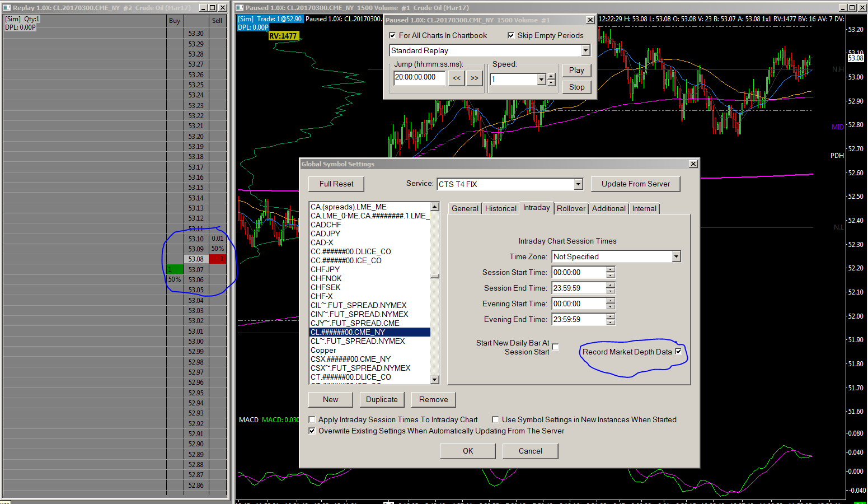Open the replay Speed dropdown
Image resolution: width=868 pixels, height=504 pixels.
click(x=541, y=80)
